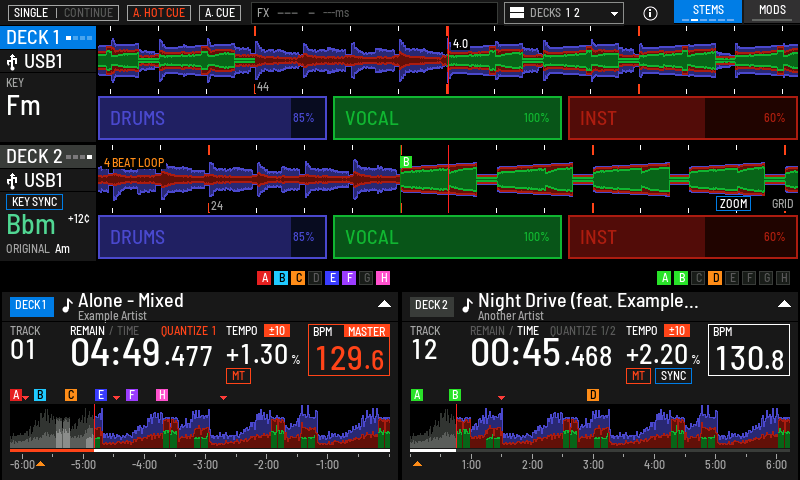Open DECKS 1 2 dropdown
The width and height of the screenshot is (800, 480).
click(x=564, y=13)
